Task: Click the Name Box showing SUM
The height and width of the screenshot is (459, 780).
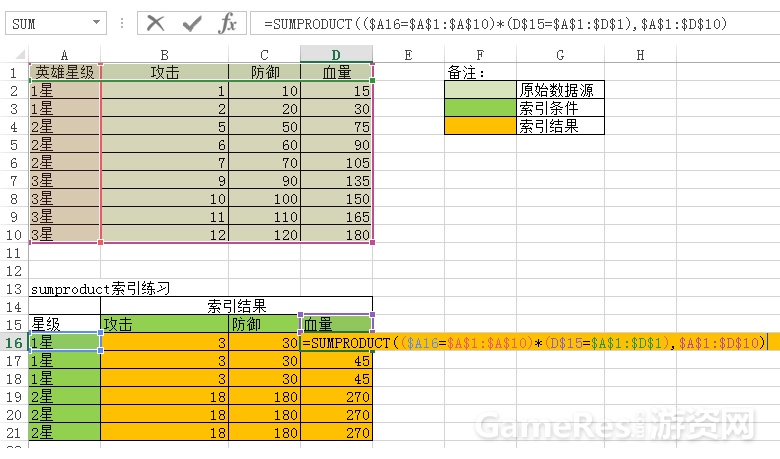Action: coord(56,23)
